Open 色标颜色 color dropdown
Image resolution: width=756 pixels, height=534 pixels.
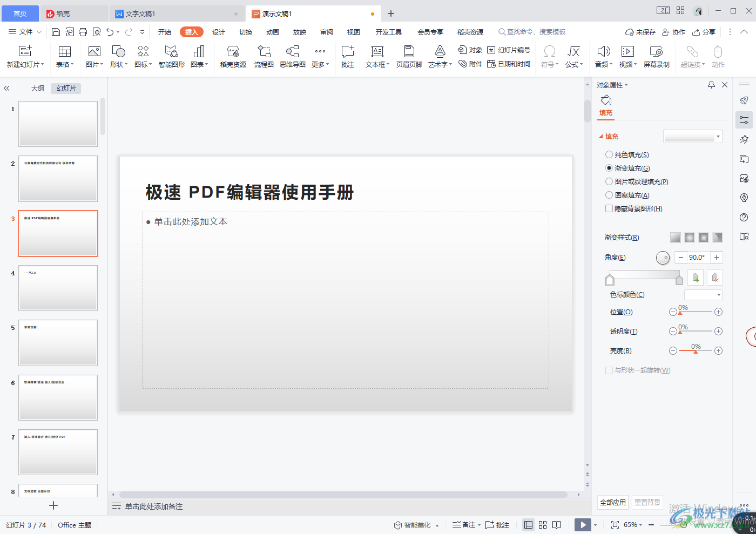click(x=703, y=295)
